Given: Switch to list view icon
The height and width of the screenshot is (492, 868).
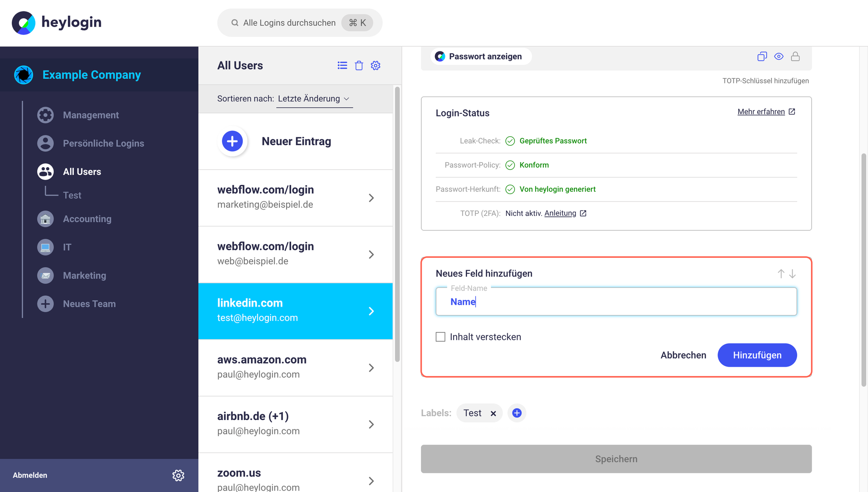Looking at the screenshot, I should (x=342, y=66).
